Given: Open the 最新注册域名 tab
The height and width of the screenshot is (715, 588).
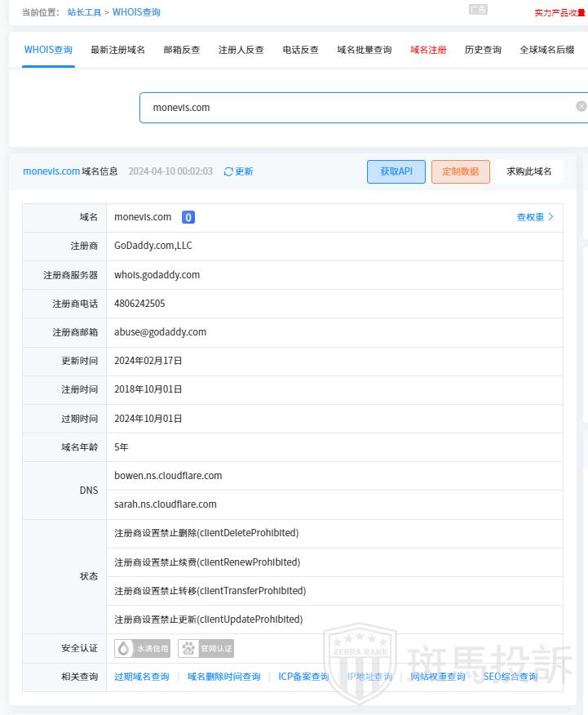Looking at the screenshot, I should coord(117,50).
